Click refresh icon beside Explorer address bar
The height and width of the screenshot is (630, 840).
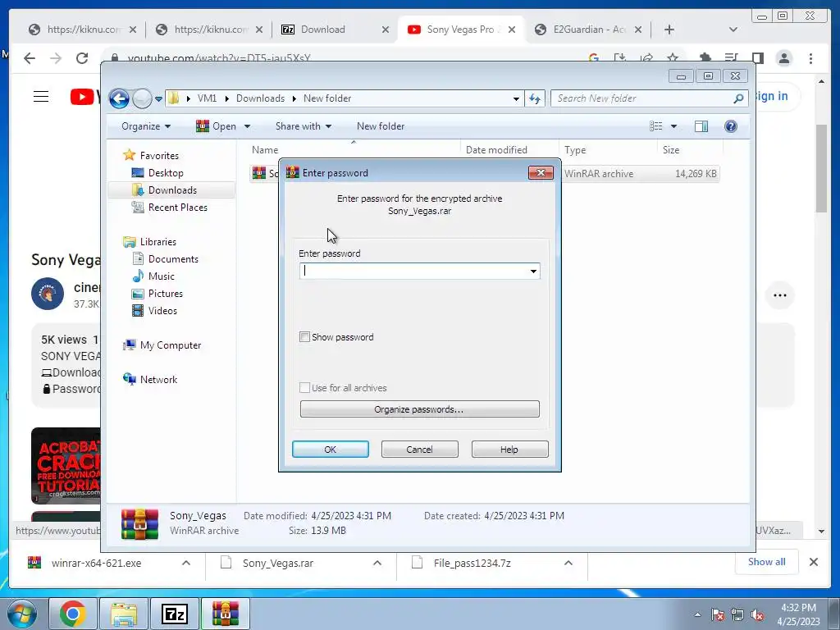535,98
